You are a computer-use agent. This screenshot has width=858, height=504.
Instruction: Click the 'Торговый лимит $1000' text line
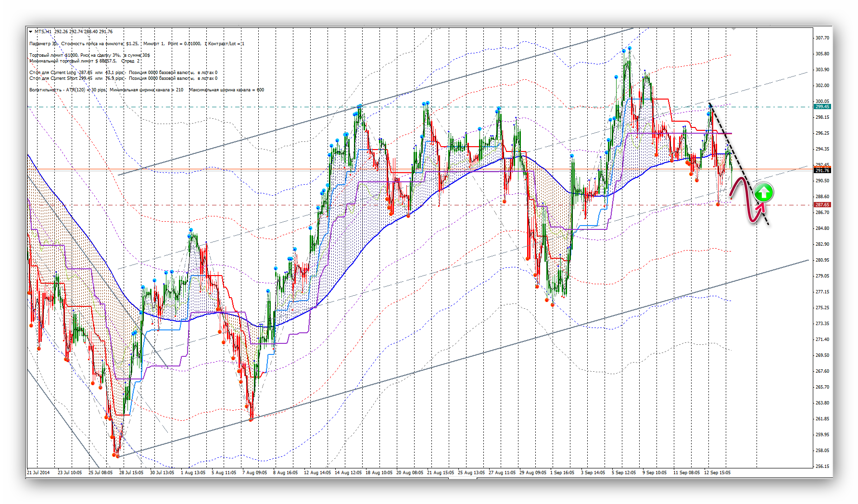[x=53, y=55]
